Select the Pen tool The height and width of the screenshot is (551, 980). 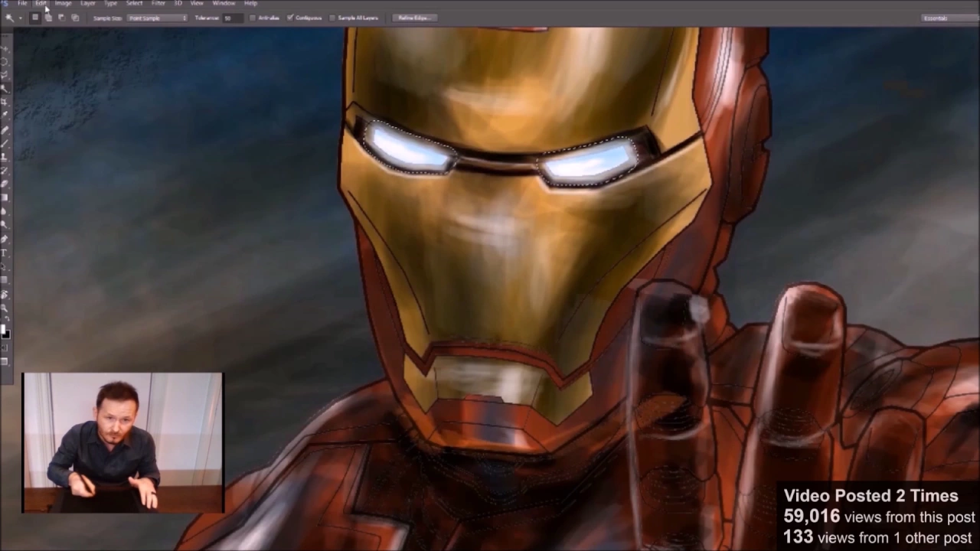[x=5, y=240]
